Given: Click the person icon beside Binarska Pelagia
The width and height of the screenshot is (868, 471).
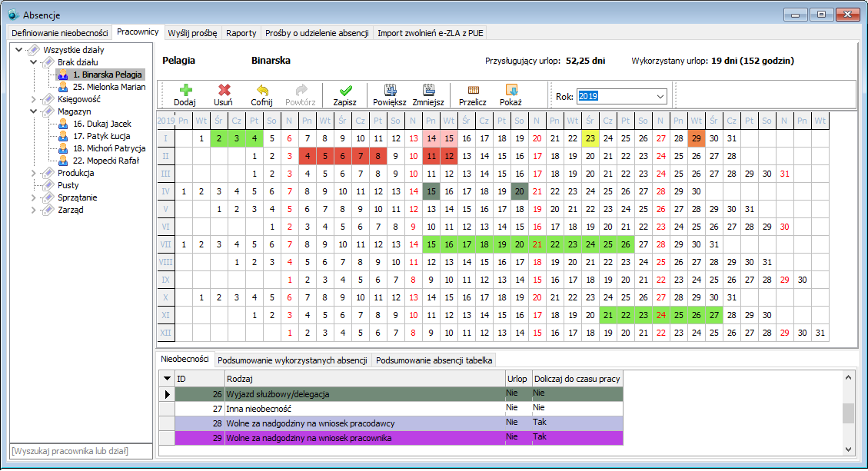Looking at the screenshot, I should click(x=63, y=75).
